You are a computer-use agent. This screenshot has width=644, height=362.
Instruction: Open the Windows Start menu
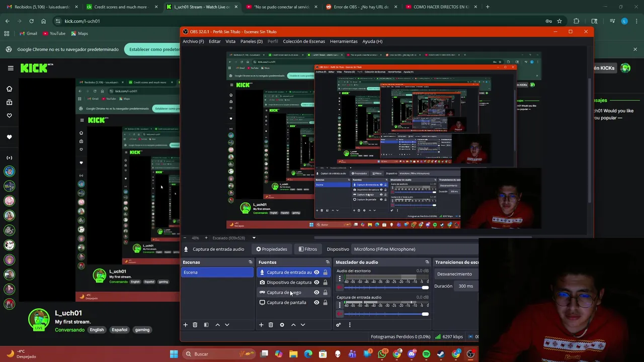point(174,354)
